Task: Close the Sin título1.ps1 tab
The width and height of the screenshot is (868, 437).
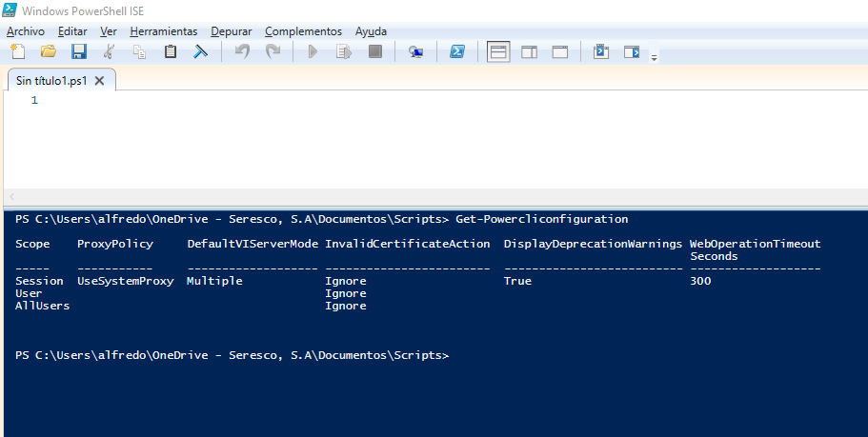Action: pos(99,81)
